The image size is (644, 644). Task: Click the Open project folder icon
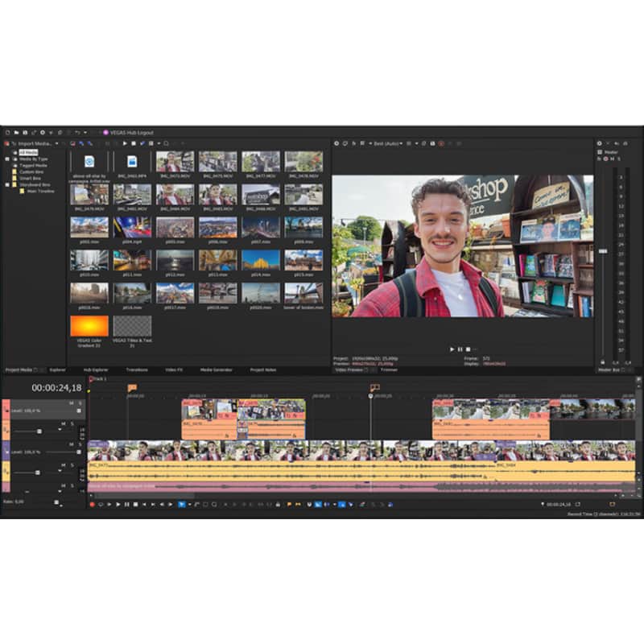[16, 133]
